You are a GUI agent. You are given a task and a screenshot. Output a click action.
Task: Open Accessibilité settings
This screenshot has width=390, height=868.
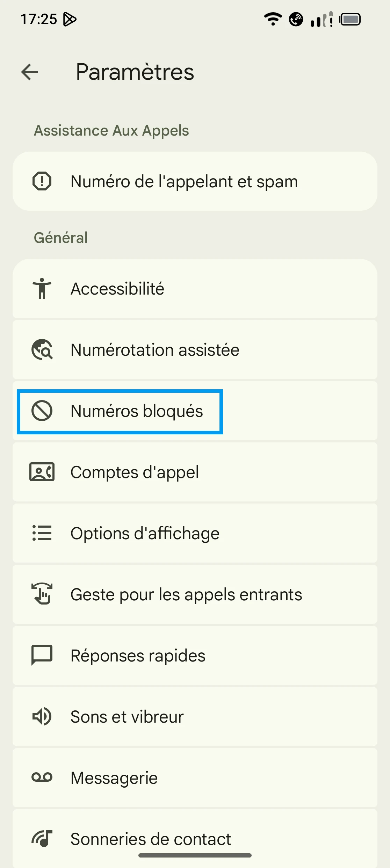[117, 289]
